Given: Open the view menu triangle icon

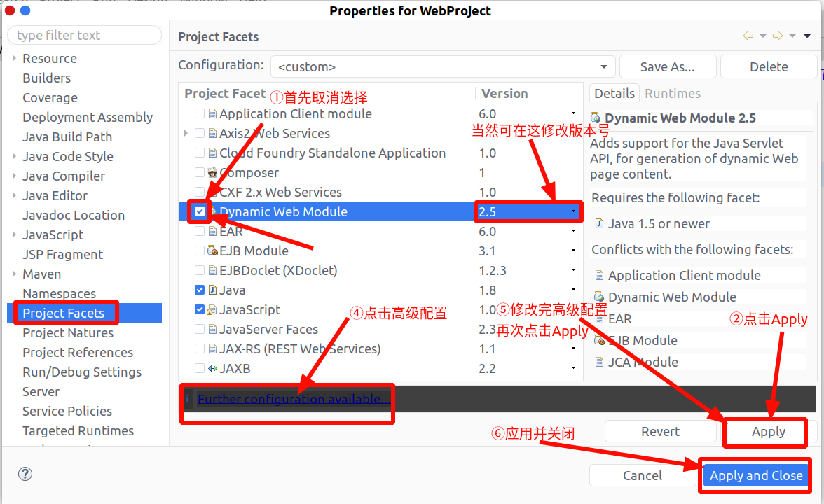Looking at the screenshot, I should [x=807, y=36].
